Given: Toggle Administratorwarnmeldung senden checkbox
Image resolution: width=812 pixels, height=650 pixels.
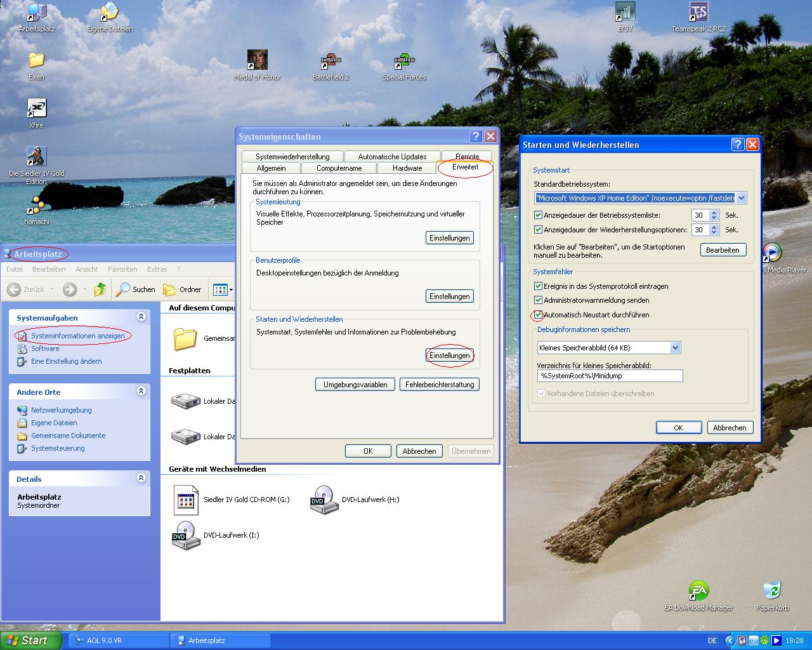Looking at the screenshot, I should (x=539, y=300).
